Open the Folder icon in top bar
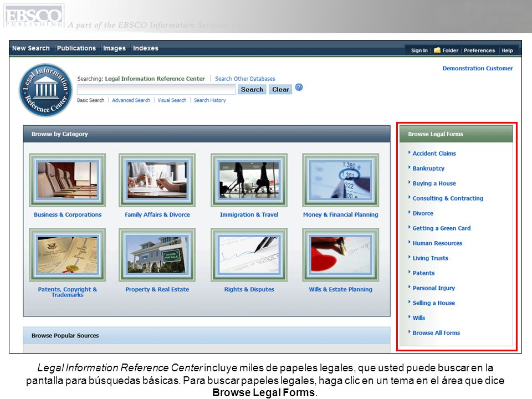 click(437, 50)
